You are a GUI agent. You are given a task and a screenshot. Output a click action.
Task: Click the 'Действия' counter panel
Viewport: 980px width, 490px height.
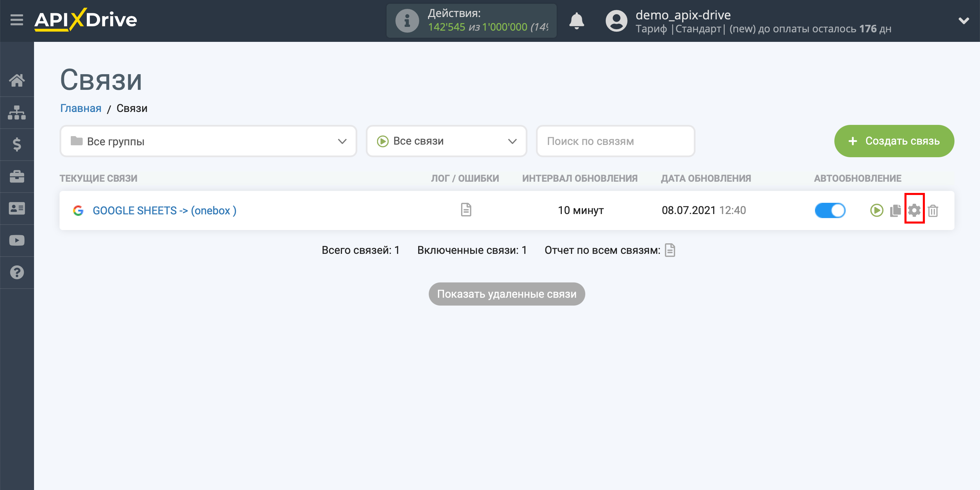click(471, 20)
